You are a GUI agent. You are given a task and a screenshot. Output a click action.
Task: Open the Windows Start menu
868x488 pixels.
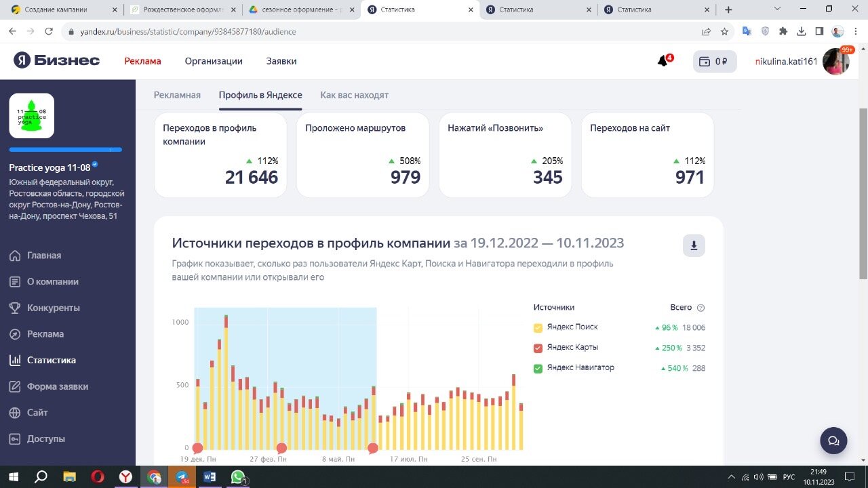pyautogui.click(x=12, y=477)
